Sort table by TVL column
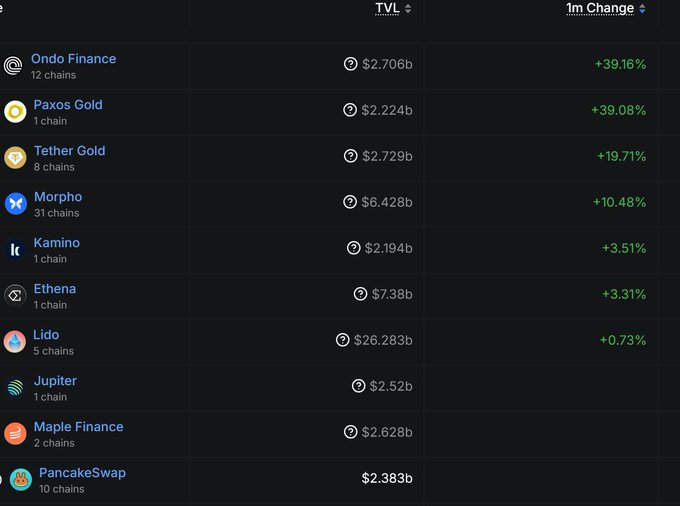Viewport: 680px width, 506px height. [387, 8]
